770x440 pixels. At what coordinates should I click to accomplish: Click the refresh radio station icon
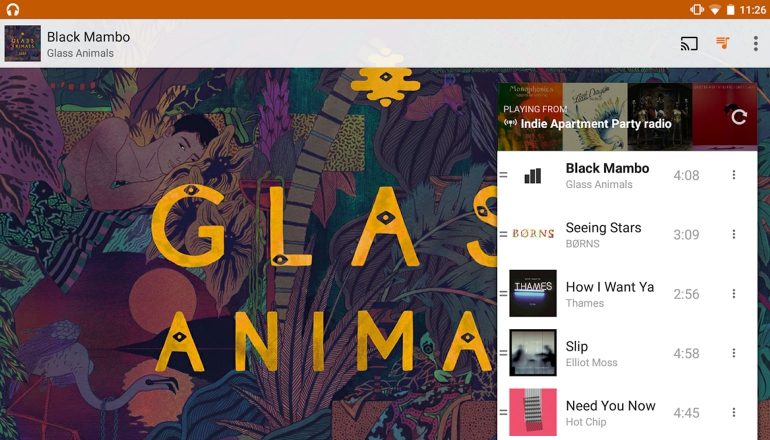[739, 116]
